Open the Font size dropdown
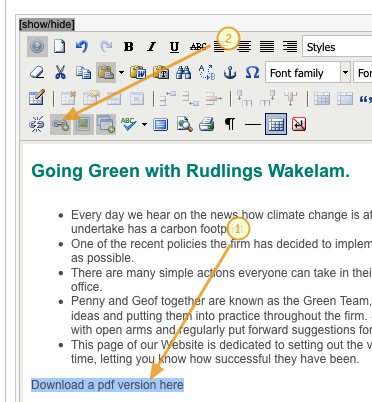The height and width of the screenshot is (402, 372). click(x=363, y=72)
